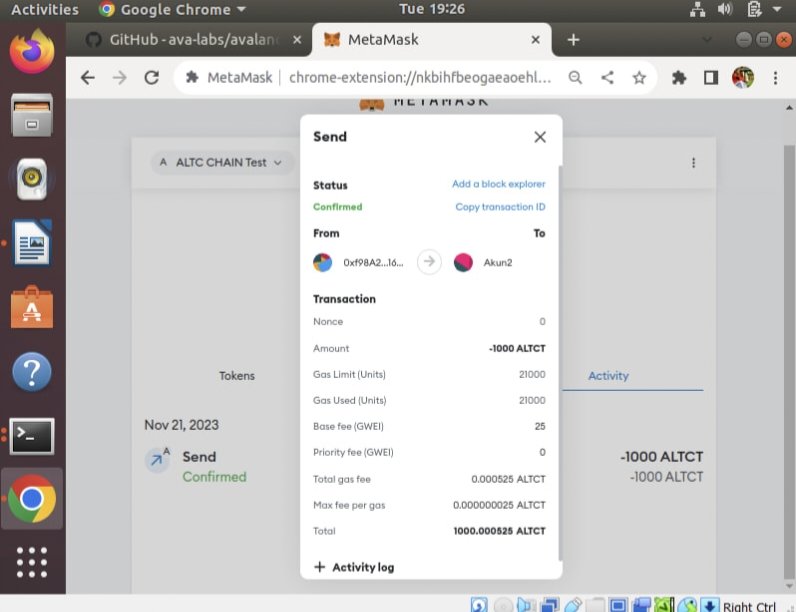Click the Confirmed status text in popup

pyautogui.click(x=338, y=207)
